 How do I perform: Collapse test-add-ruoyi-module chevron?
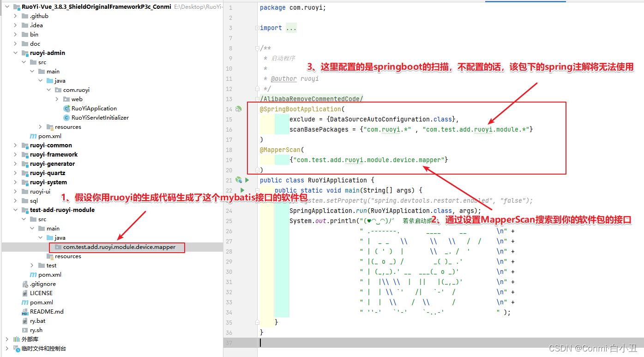tap(15, 210)
